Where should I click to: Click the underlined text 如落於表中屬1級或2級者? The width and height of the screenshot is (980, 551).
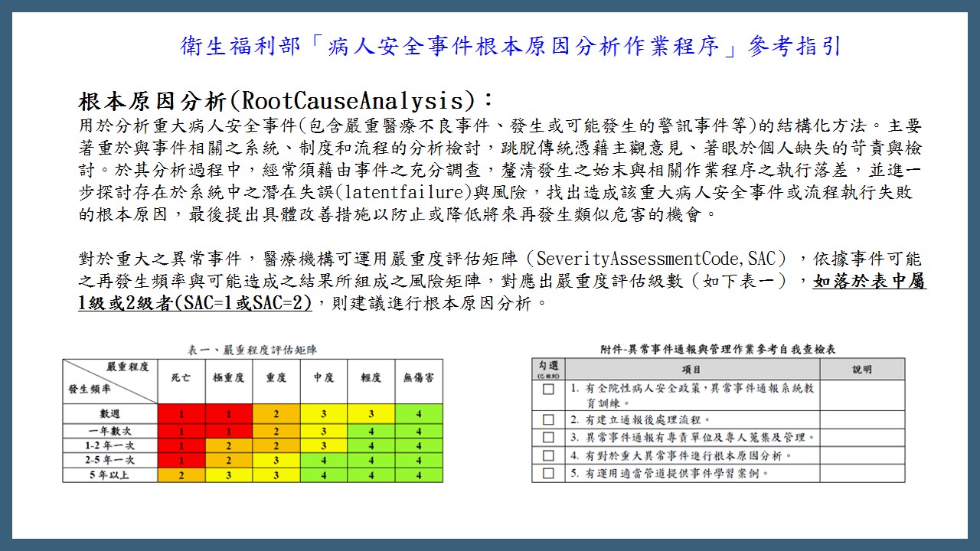click(501, 292)
